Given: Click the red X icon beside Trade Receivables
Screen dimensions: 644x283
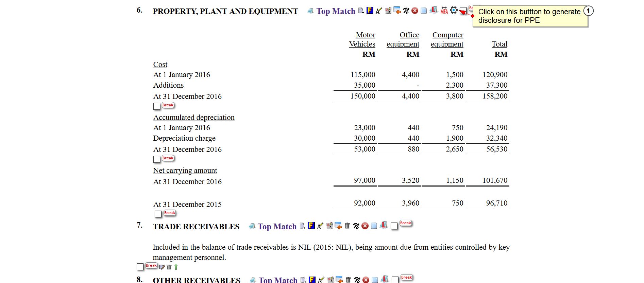Looking at the screenshot, I should pos(365,226).
